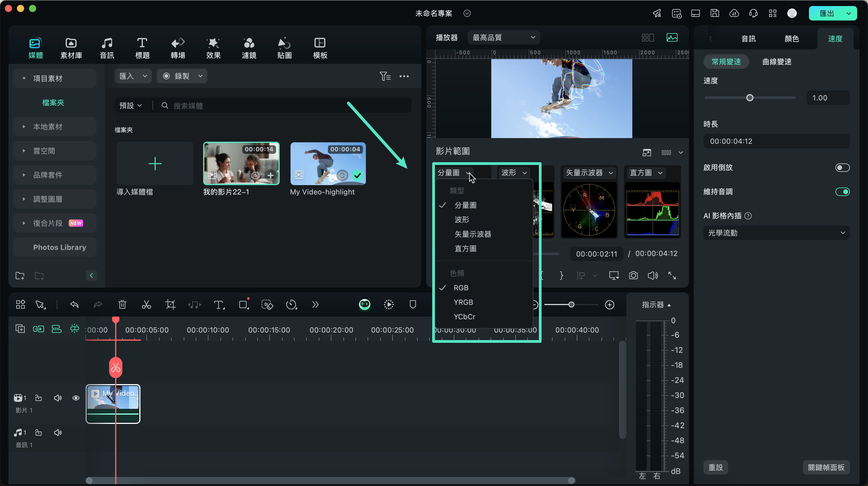
Task: Open the support headset icon in the title bar
Action: (753, 13)
